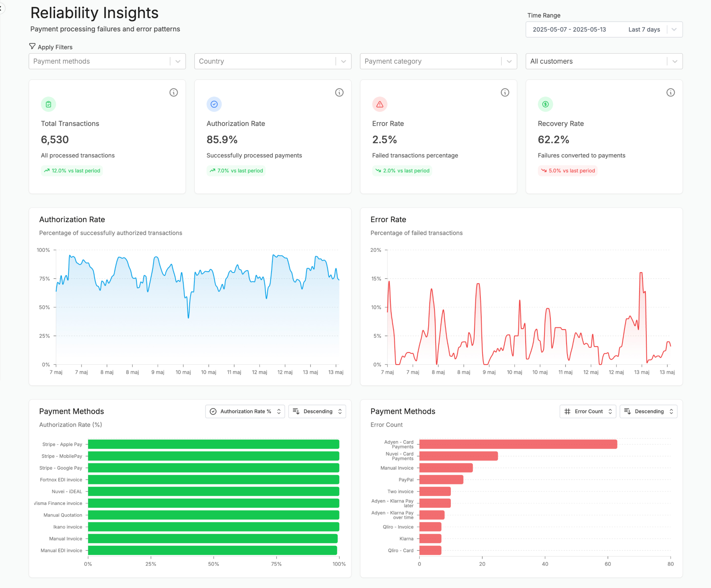Toggle Descending sort on error count chart
Screen dimensions: 711x588
tap(648, 411)
